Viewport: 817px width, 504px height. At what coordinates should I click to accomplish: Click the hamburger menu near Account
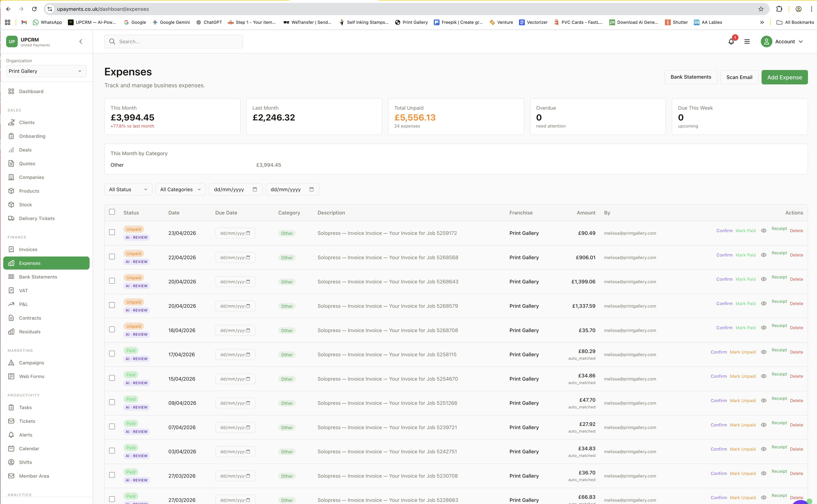[x=747, y=41]
